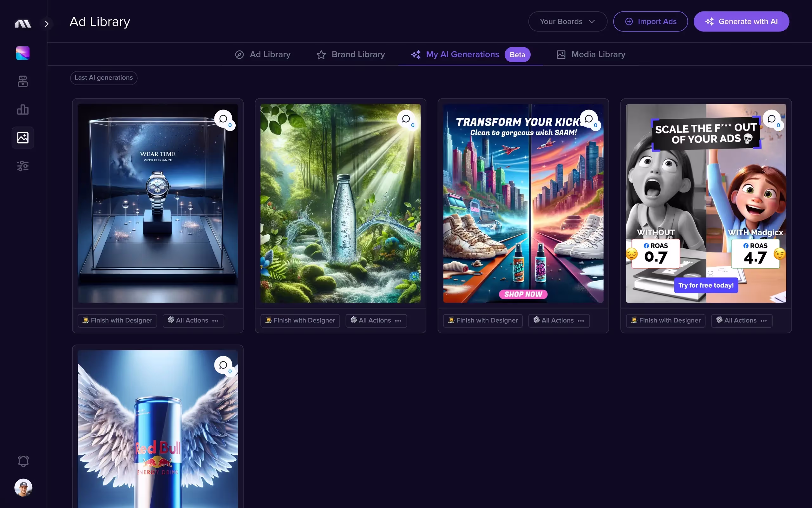
Task: Click the Generate with AI button
Action: point(741,22)
